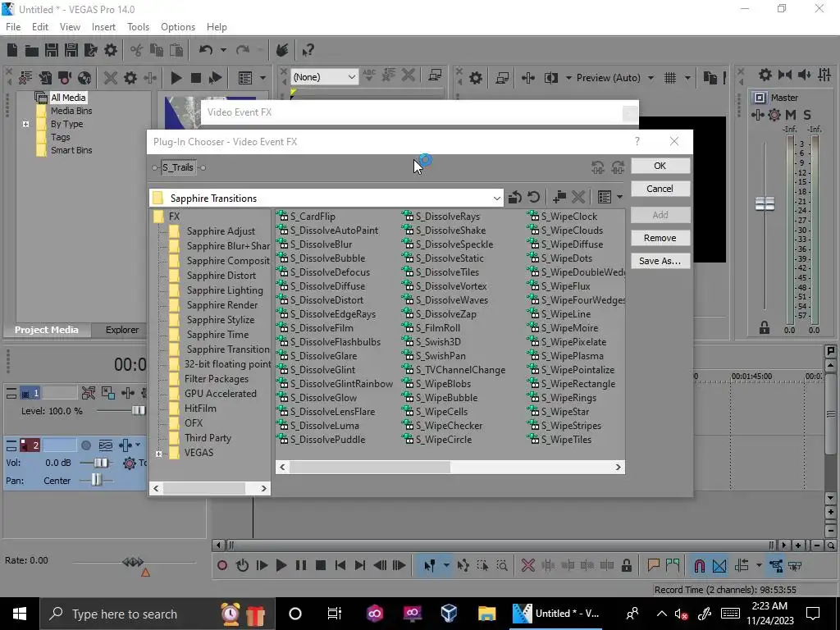The height and width of the screenshot is (630, 840).
Task: Open the Sapphire Transitions folder dropdown
Action: click(x=496, y=199)
